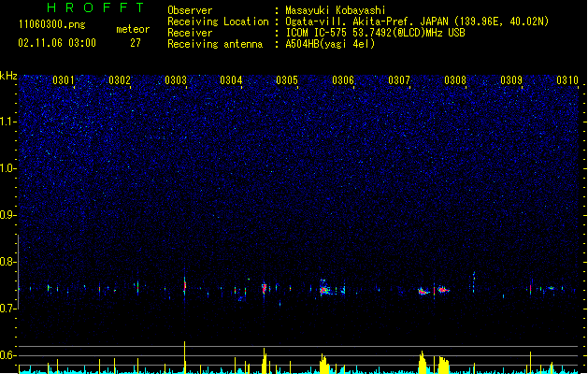Click the 0310 time marker
The image size is (588, 374).
click(x=567, y=80)
